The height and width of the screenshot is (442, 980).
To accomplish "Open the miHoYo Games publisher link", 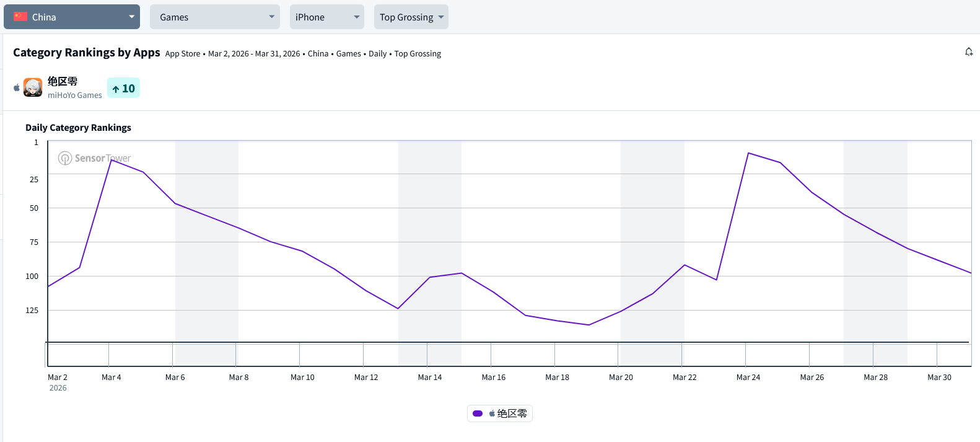I will coord(75,95).
